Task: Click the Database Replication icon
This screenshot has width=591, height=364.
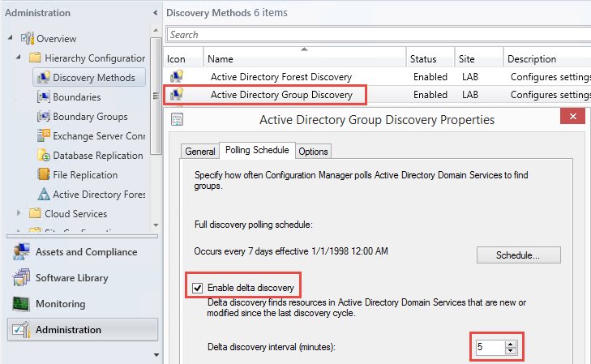Action: tap(44, 155)
